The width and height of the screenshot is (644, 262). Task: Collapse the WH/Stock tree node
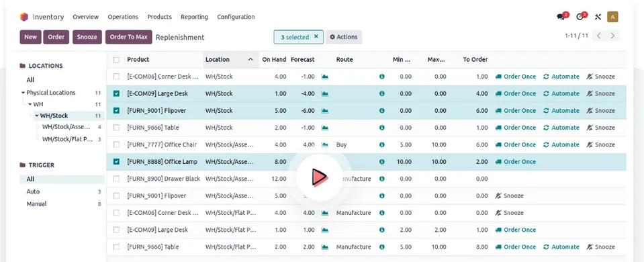(36, 116)
